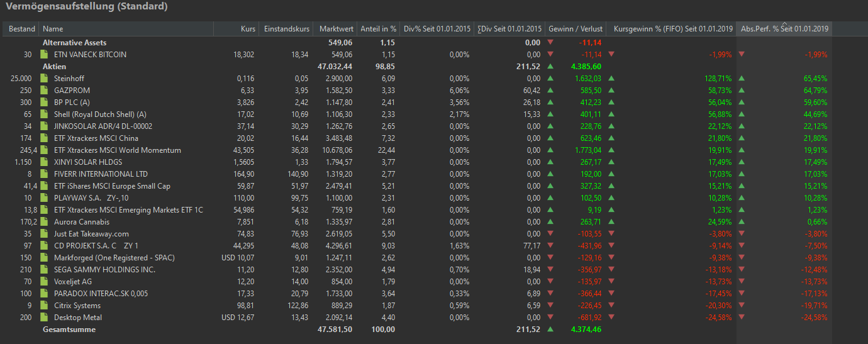This screenshot has width=868, height=344.
Task: Click the Aktien gain value 4.385,60
Action: [x=586, y=67]
